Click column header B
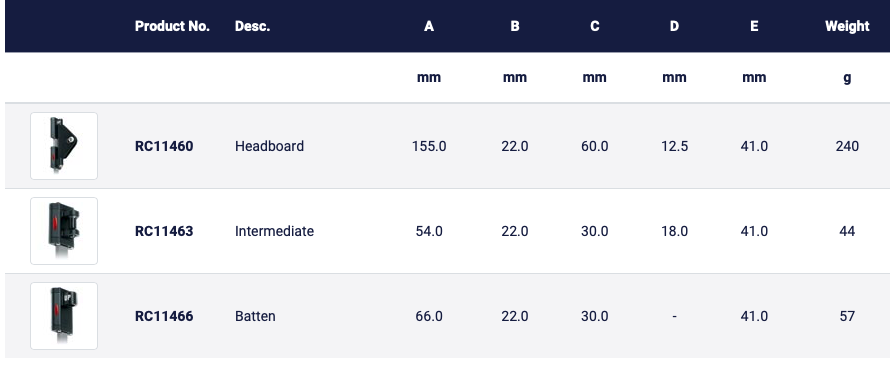Viewport: 890px width, 365px height. (515, 26)
